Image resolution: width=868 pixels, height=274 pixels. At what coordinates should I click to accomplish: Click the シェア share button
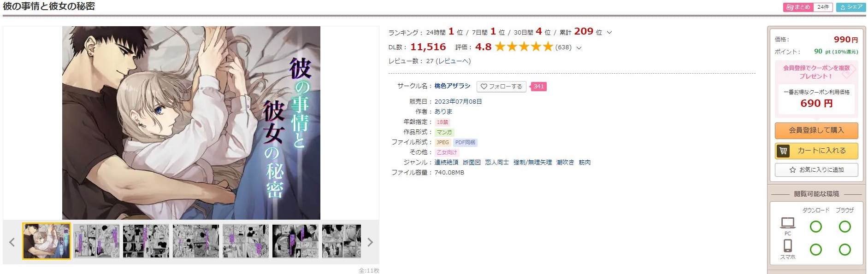[x=851, y=7]
